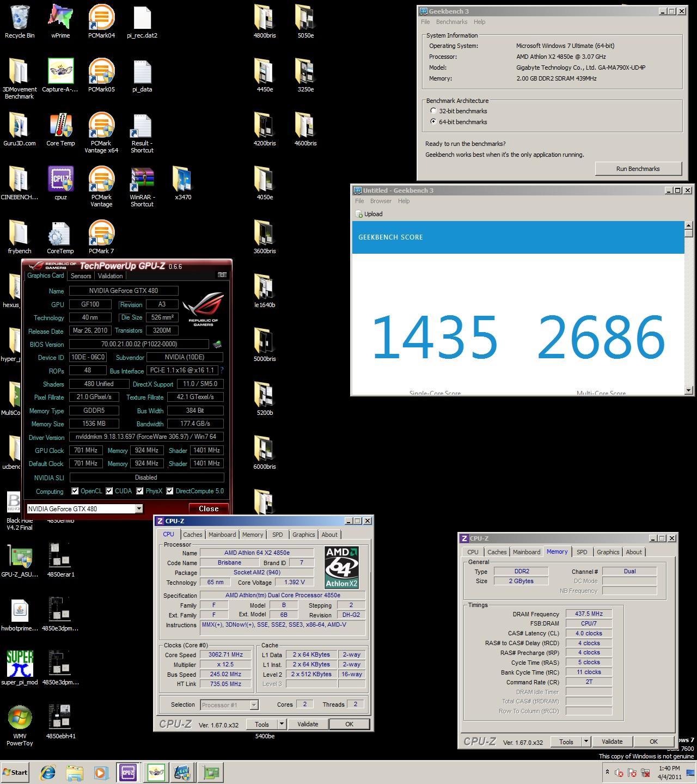Close GPU-Z with the Close button
697x784 pixels.
(209, 509)
